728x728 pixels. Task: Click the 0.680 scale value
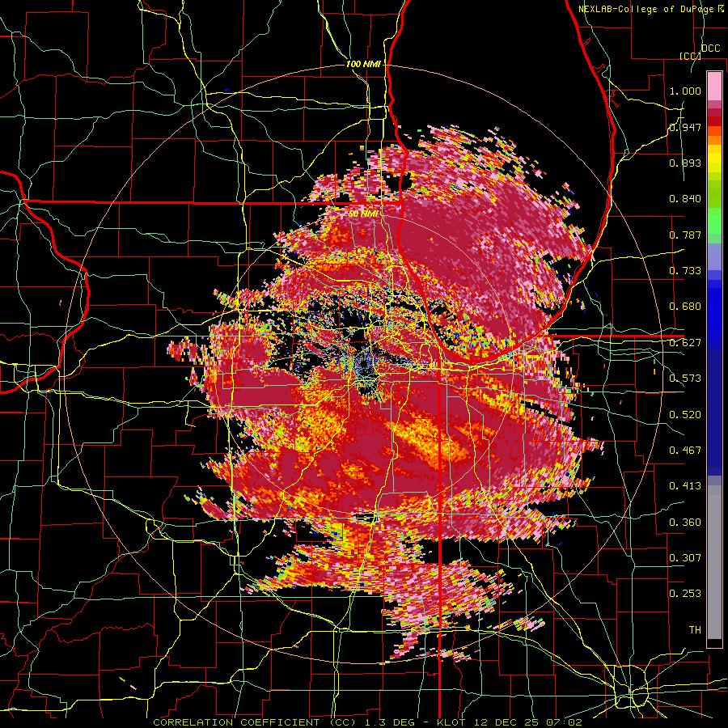(685, 307)
